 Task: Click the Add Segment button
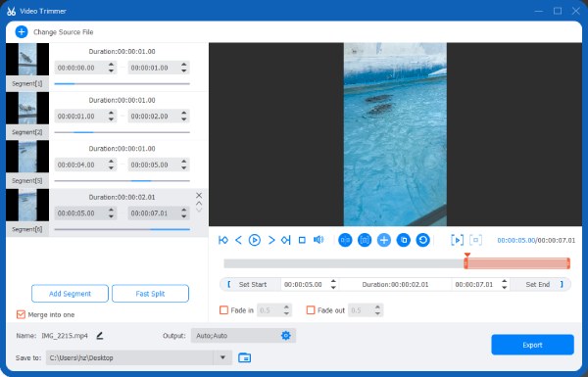click(71, 294)
